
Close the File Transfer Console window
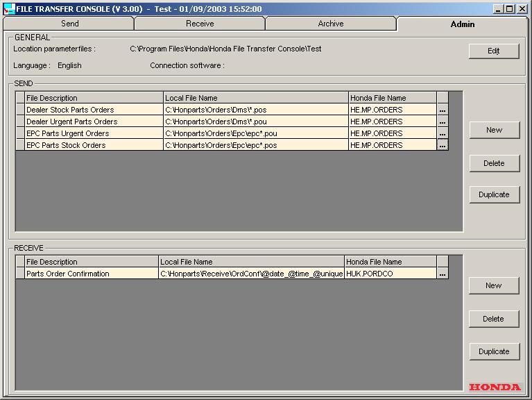522,9
